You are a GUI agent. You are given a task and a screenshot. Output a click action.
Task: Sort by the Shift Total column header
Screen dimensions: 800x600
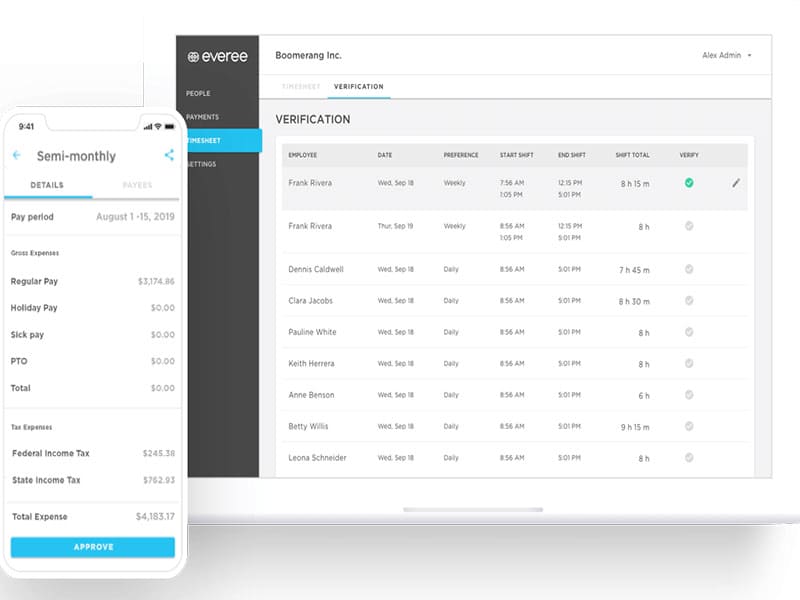click(x=633, y=155)
